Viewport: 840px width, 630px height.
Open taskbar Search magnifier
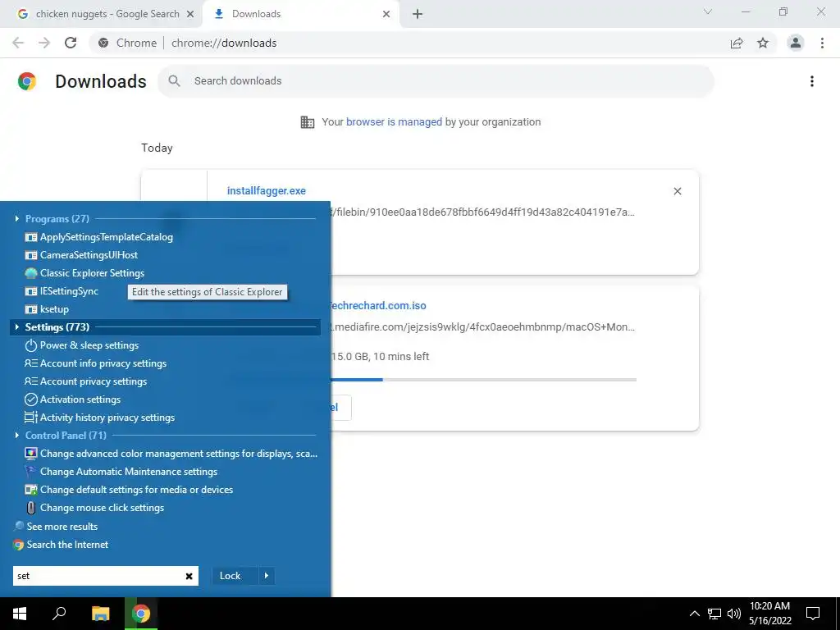59,614
